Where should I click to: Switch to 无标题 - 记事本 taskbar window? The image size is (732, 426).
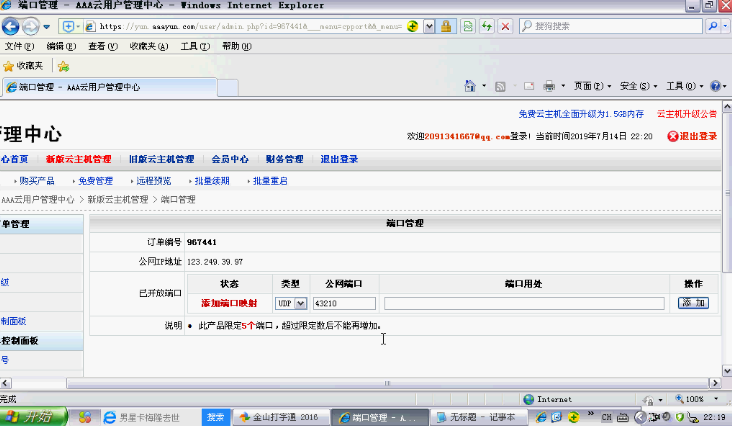tap(478, 417)
